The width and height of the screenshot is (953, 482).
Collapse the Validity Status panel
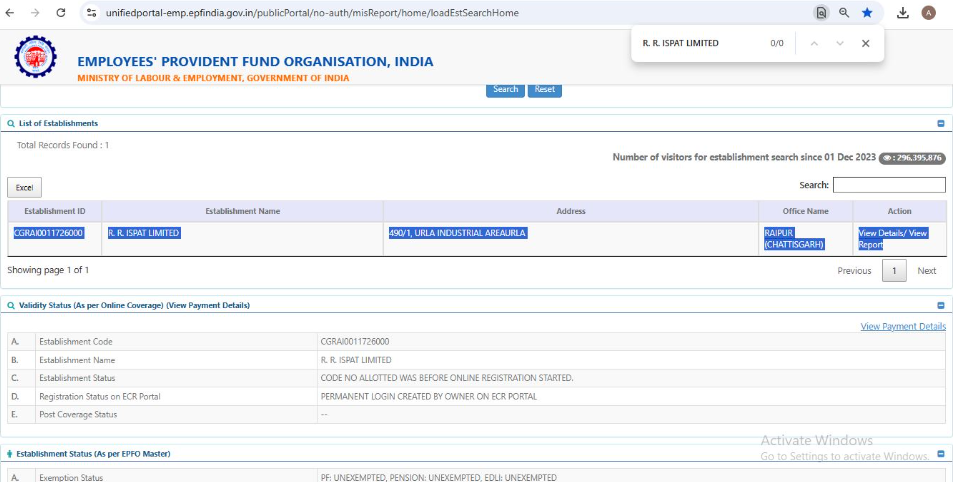pos(941,306)
